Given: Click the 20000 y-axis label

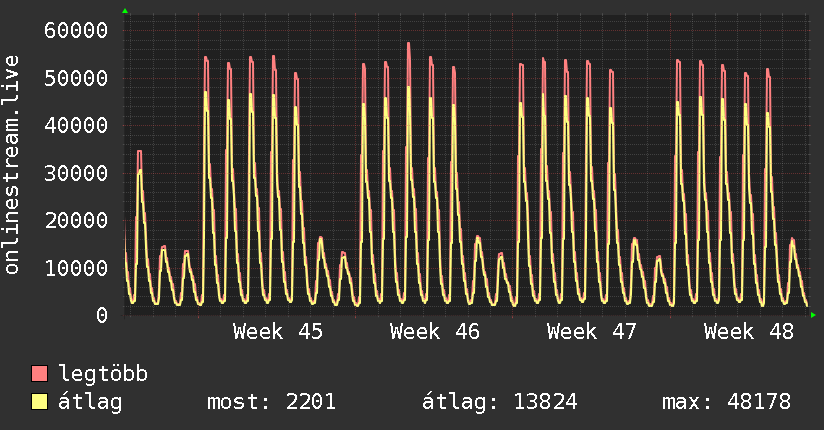Looking at the screenshot, I should tap(76, 220).
